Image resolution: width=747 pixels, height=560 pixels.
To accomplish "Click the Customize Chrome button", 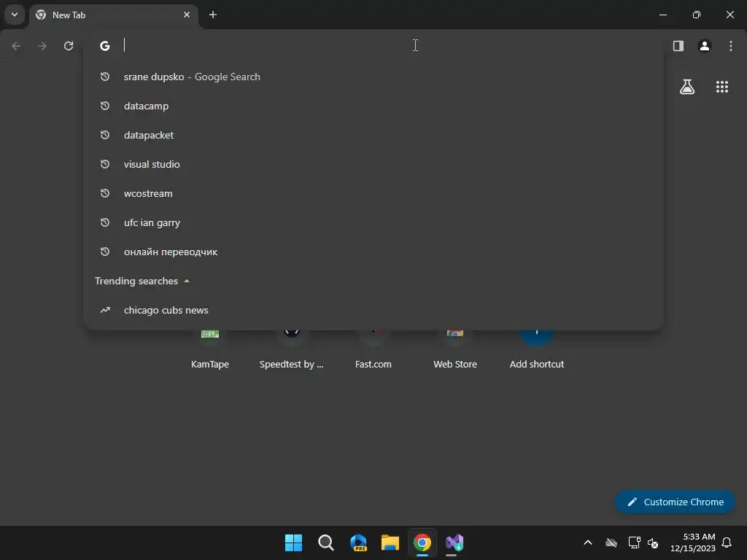I will 675,502.
